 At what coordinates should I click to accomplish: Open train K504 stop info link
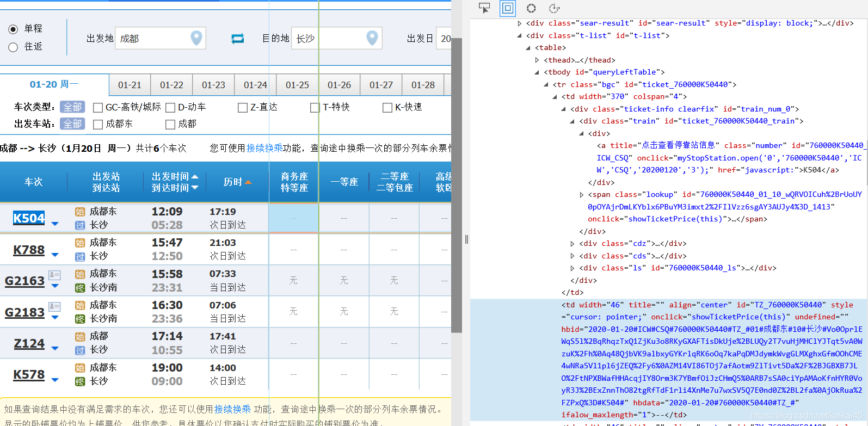pyautogui.click(x=29, y=219)
